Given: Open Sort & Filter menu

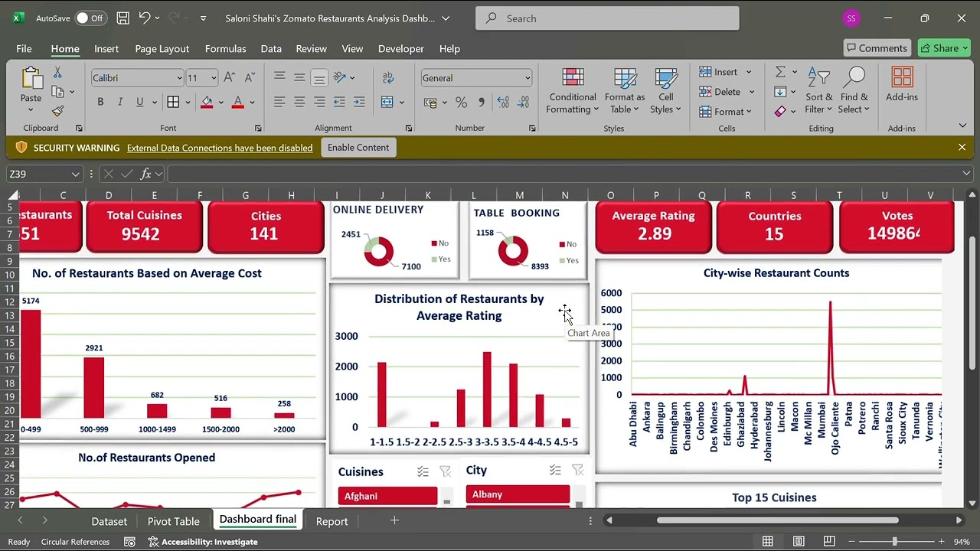Looking at the screenshot, I should click(818, 91).
